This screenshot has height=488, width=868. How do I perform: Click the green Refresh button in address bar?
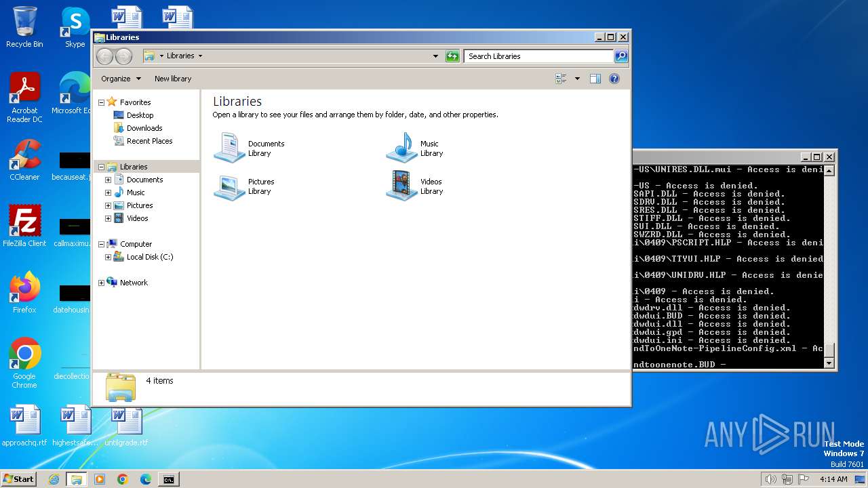pos(452,56)
